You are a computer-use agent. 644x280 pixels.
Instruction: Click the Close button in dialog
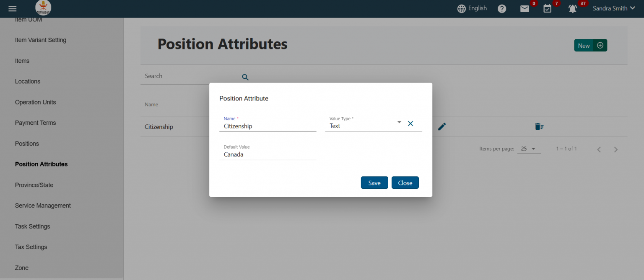pyautogui.click(x=405, y=182)
